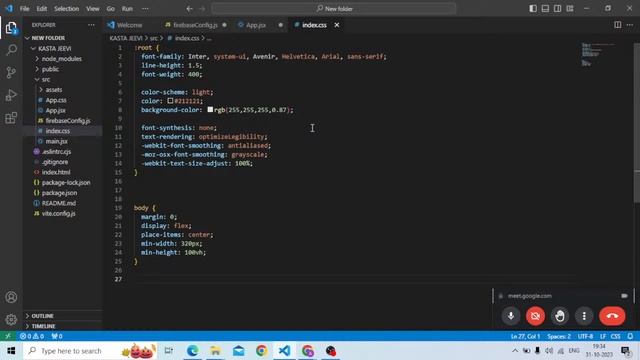Click the #212121 color swatch

170,100
